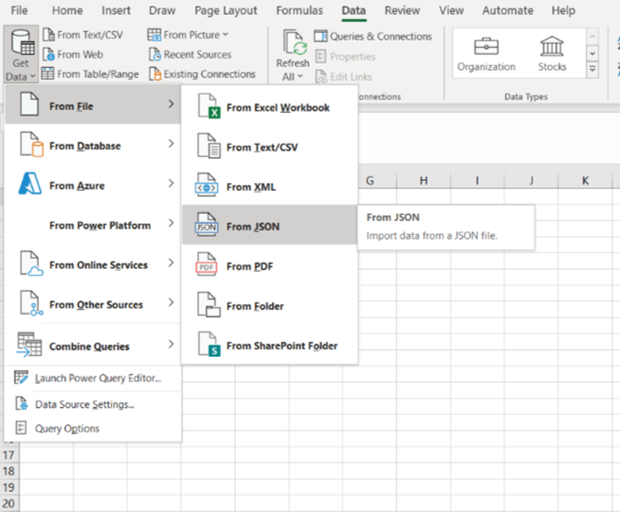Click the Launch Power Query Editor icon
Viewport: 620px width, 512px height.
pos(21,378)
